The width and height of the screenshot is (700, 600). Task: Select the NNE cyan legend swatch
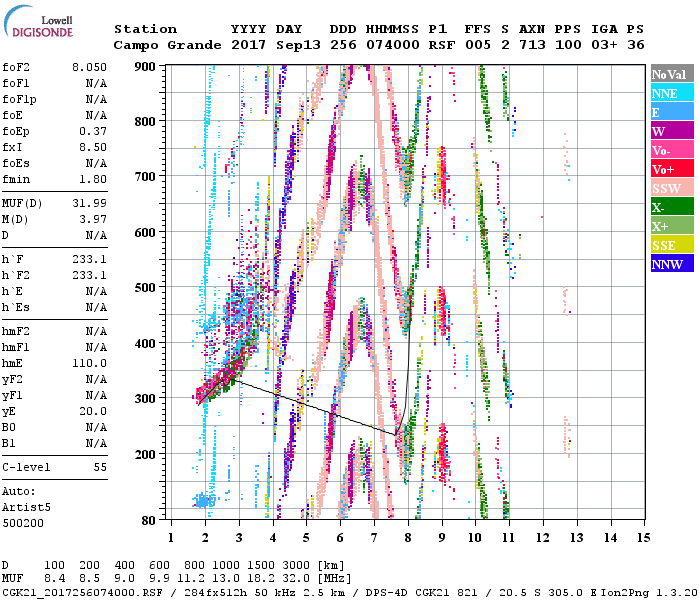click(x=672, y=93)
